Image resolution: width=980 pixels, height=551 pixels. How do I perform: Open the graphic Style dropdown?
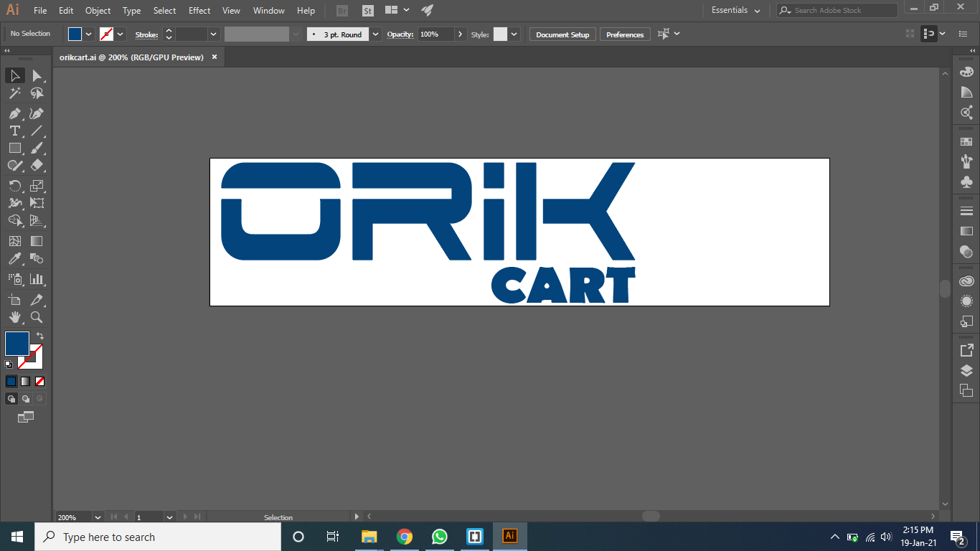[x=514, y=34]
